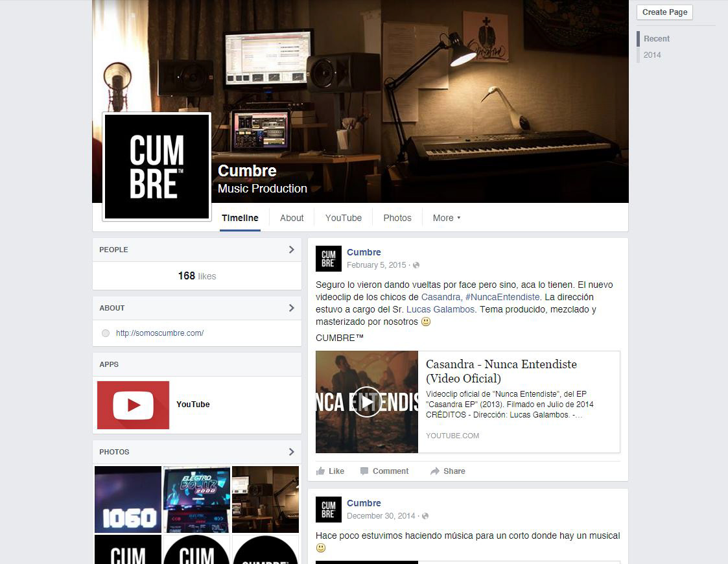The height and width of the screenshot is (564, 728).
Task: Click the smiley emoji in the December post
Action: click(320, 548)
